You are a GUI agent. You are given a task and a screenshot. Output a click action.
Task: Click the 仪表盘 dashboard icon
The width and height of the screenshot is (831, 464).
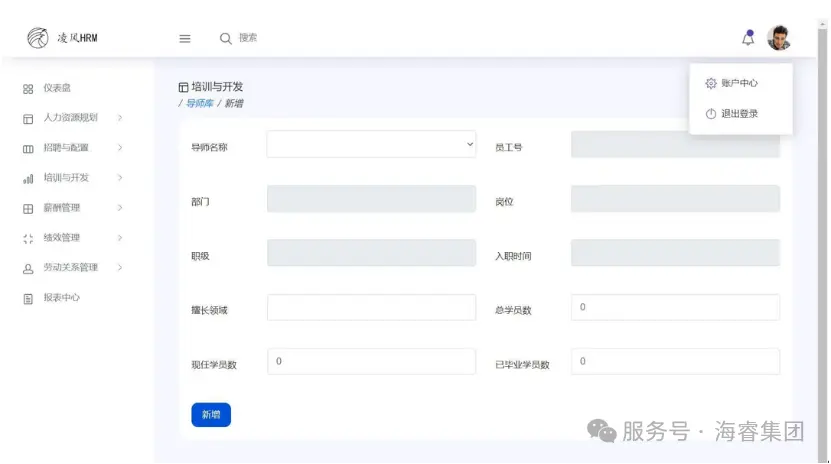[x=29, y=89]
